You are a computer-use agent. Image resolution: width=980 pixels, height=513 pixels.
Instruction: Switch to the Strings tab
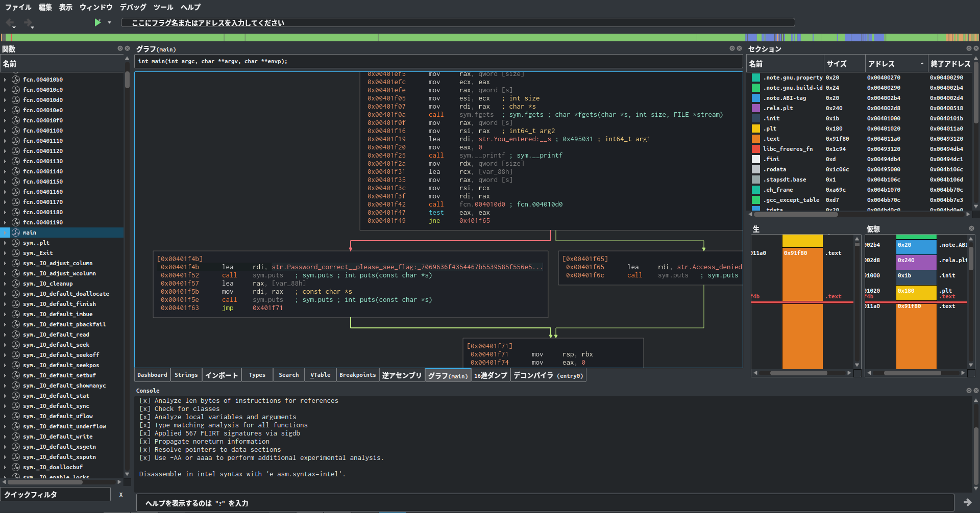pyautogui.click(x=186, y=375)
